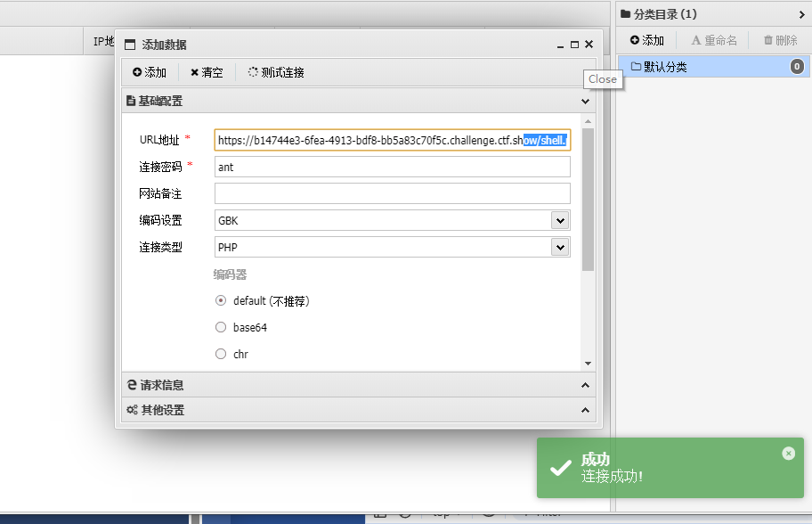Close the 添加数据 dialog
This screenshot has height=524, width=812.
[589, 45]
